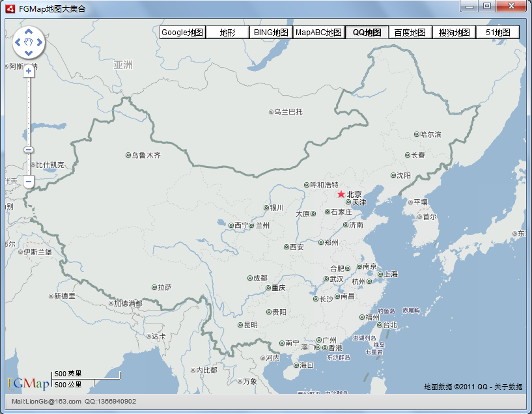Maximize the FGMap window
The image size is (532, 414).
(x=487, y=6)
